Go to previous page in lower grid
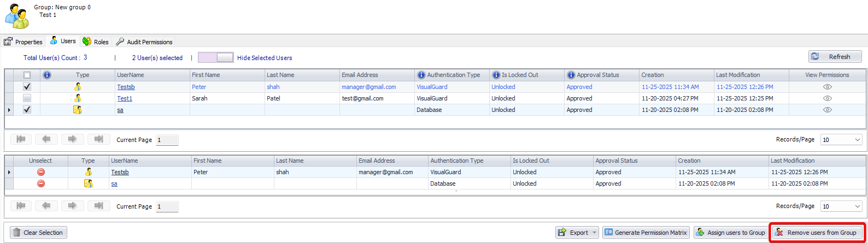This screenshot has width=868, height=243. coord(46,206)
